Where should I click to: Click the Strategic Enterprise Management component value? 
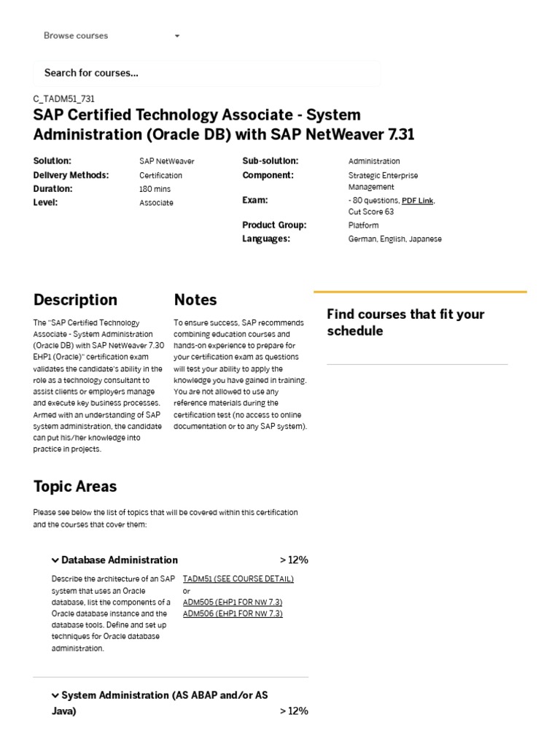click(x=383, y=181)
